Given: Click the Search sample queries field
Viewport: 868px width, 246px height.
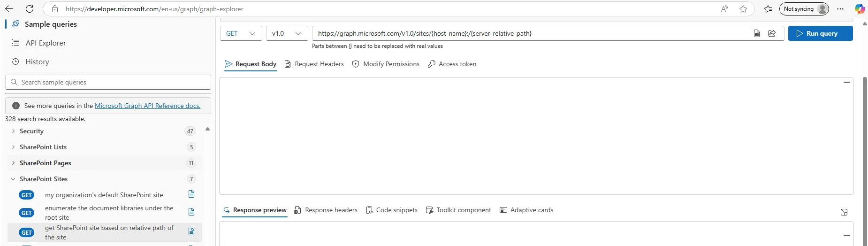Looking at the screenshot, I should pos(108,82).
